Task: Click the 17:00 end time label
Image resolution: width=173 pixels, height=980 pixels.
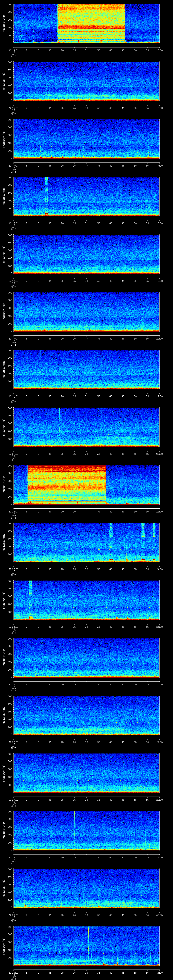Action: pos(159,165)
